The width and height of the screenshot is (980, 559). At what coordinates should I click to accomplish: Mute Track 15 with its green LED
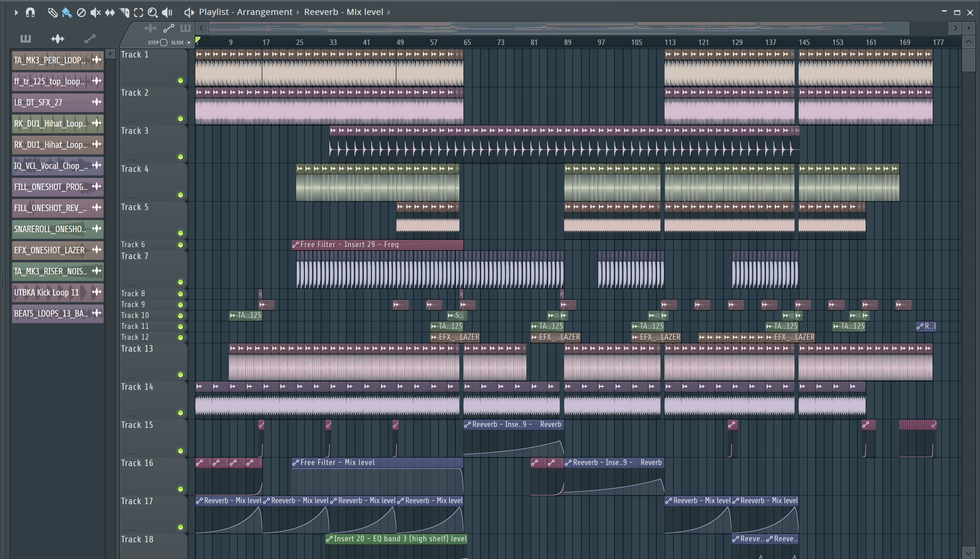pos(180,450)
